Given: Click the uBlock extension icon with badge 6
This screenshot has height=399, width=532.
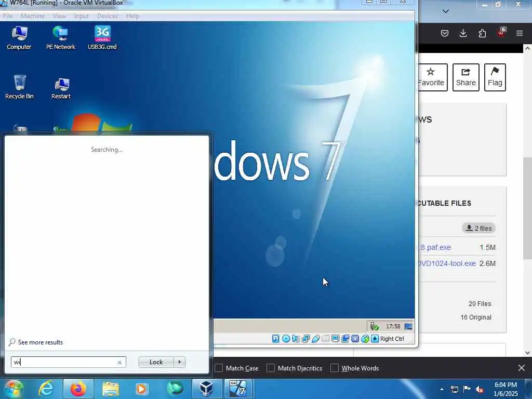Looking at the screenshot, I should pos(501,33).
